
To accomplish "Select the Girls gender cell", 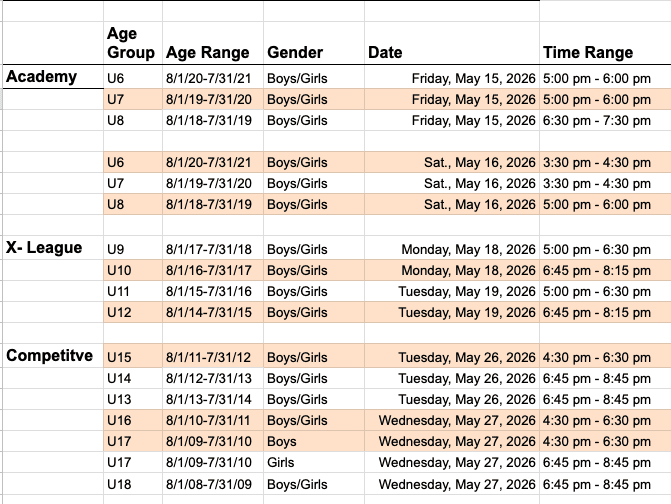I will tap(280, 464).
